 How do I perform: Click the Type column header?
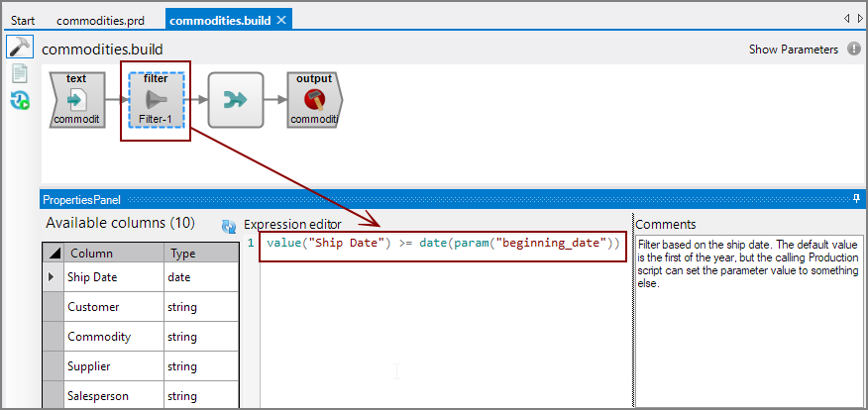201,254
